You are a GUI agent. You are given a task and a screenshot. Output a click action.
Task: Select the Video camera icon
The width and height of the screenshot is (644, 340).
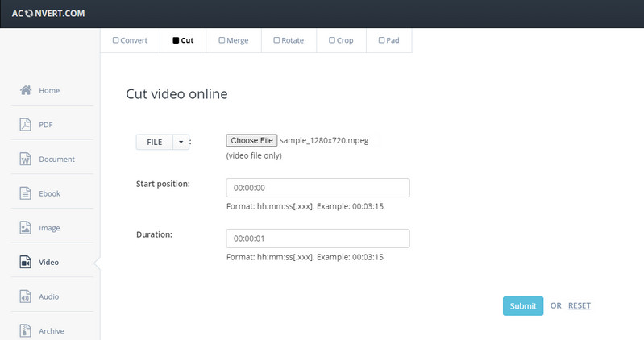tap(26, 263)
